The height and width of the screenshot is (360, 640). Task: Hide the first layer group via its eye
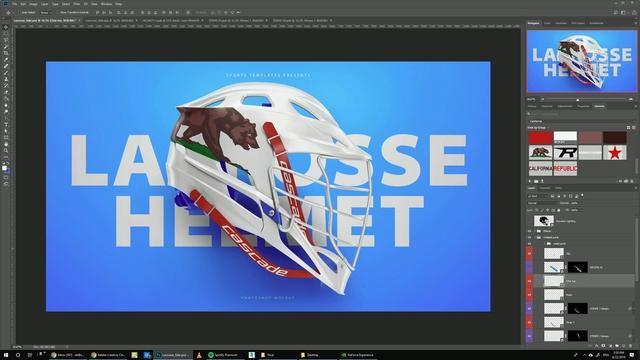pyautogui.click(x=530, y=231)
